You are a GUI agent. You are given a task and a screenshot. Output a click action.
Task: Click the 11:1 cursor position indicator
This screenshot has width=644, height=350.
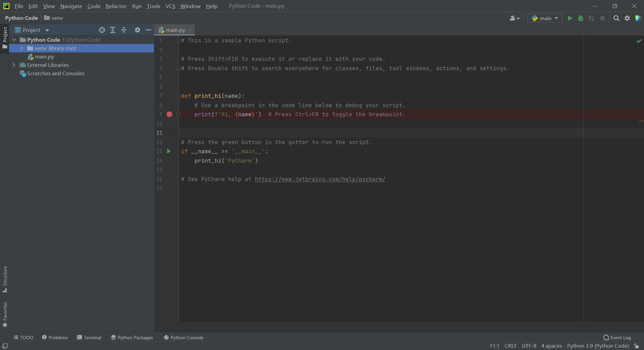[494, 346]
